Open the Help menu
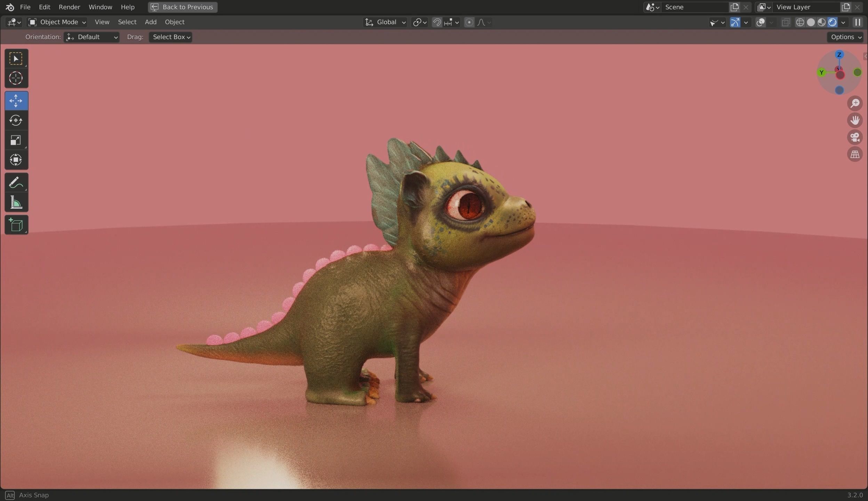This screenshot has width=868, height=501. click(127, 7)
